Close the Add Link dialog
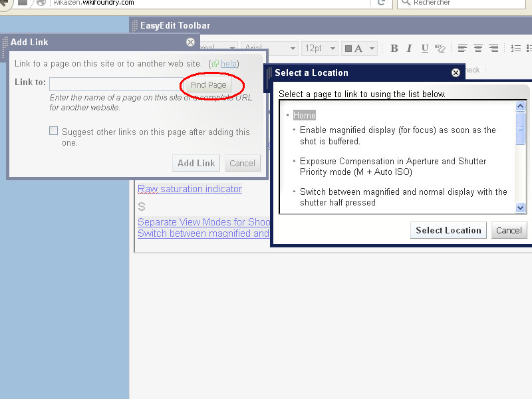Screen dimensions: 532x399 click(190, 42)
